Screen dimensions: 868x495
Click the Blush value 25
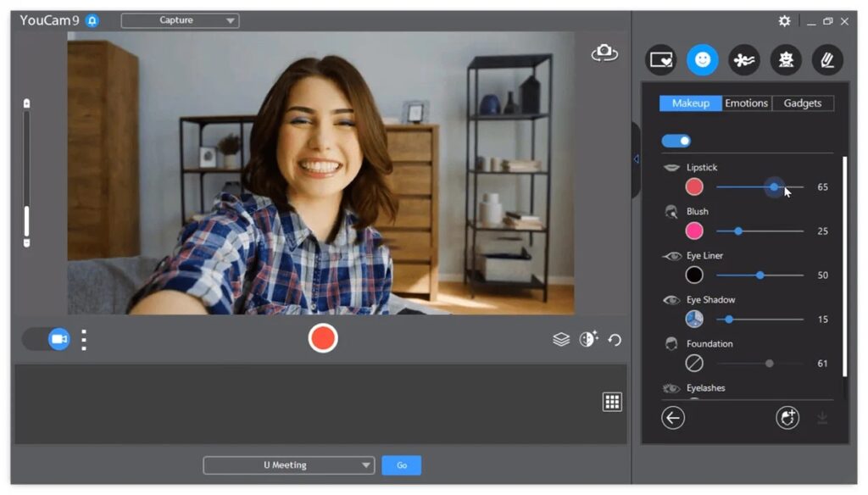(822, 231)
